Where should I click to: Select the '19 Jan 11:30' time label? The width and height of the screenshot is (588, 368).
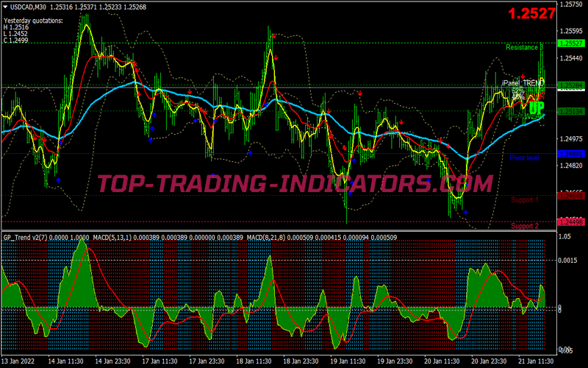(x=348, y=361)
